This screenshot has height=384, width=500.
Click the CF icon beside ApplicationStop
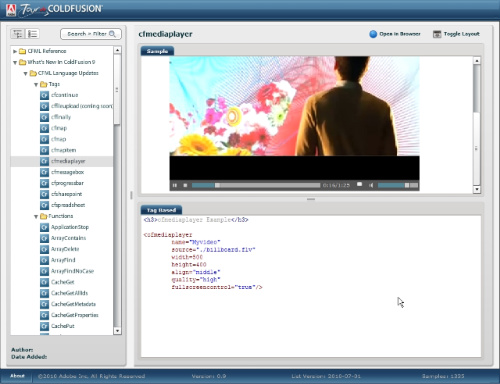click(44, 227)
